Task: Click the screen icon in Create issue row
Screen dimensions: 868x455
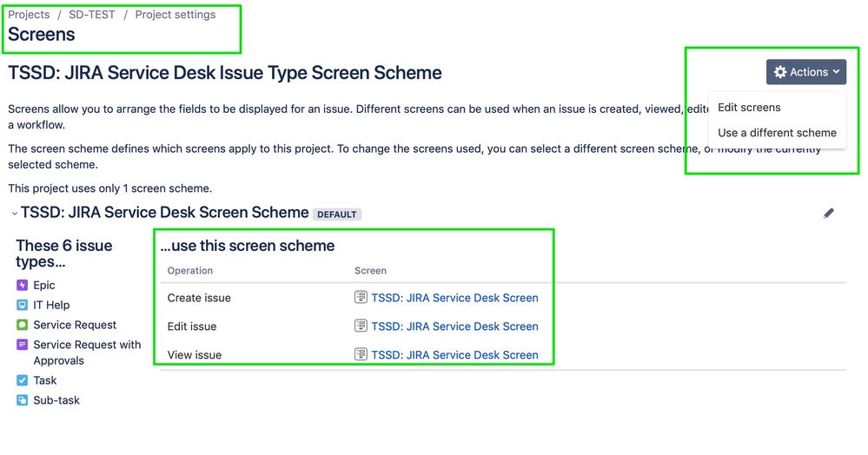Action: point(361,297)
